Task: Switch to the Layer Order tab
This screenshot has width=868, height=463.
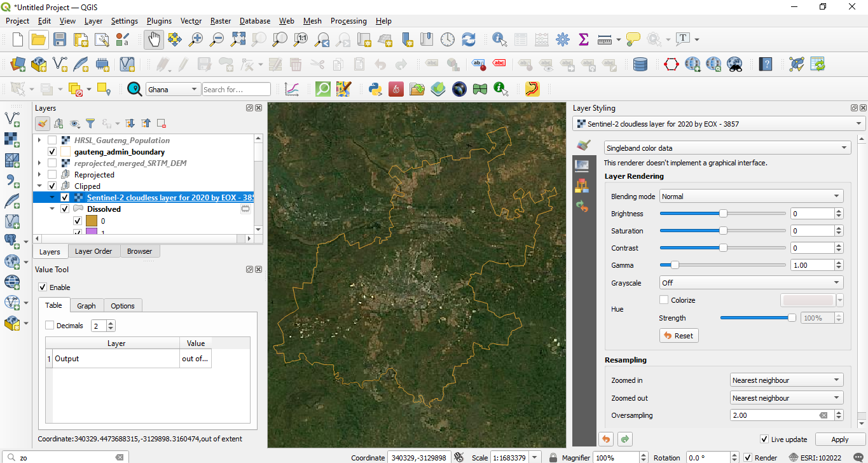Action: (x=93, y=251)
